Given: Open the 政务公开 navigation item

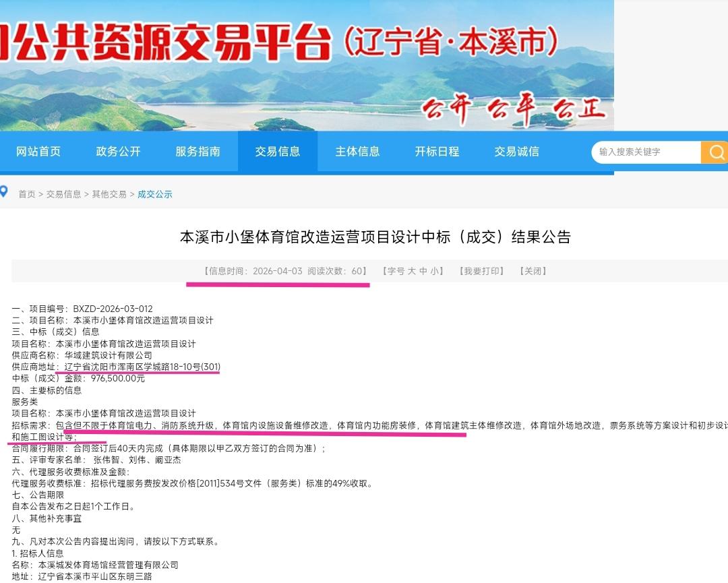Looking at the screenshot, I should click(119, 152).
